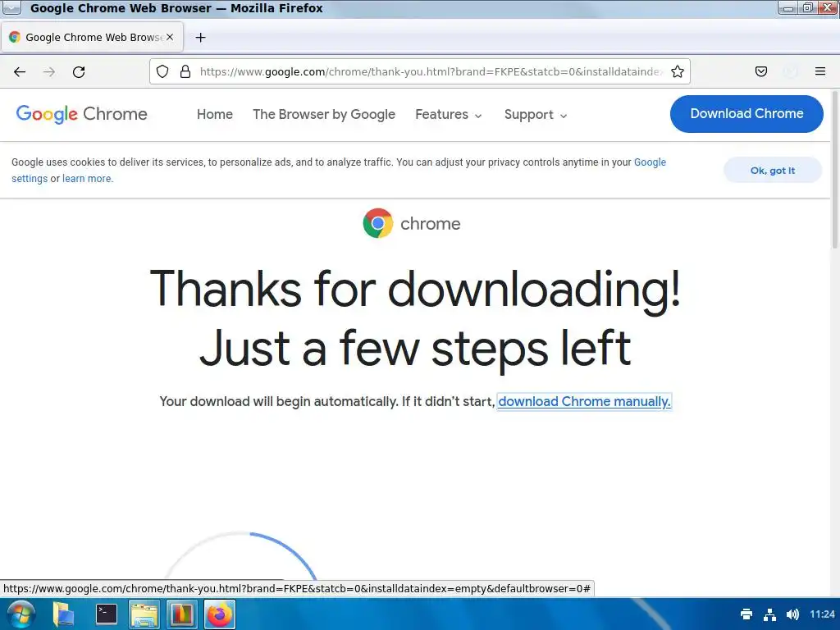Close the Google Chrome Web Browser tab
Screen dimensions: 840x630
click(170, 37)
